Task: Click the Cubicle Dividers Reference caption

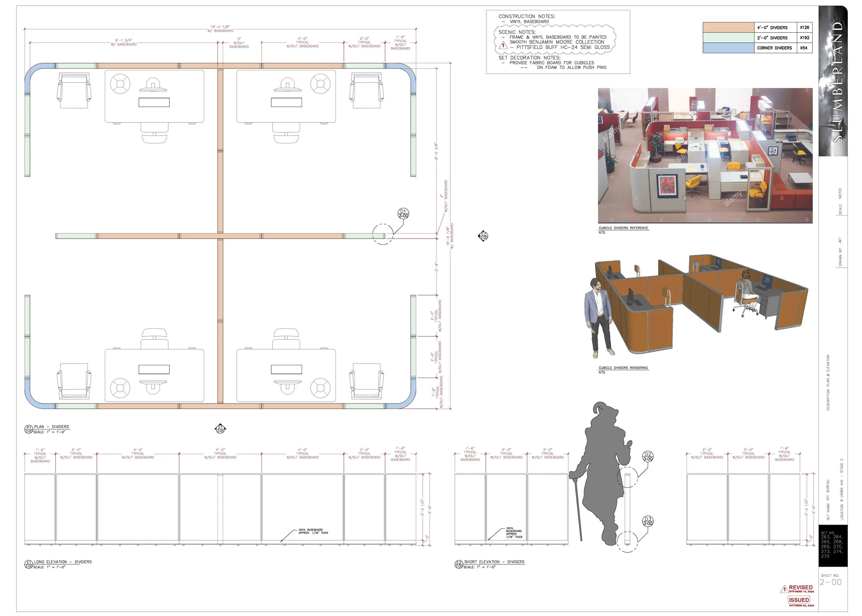Action: [623, 228]
